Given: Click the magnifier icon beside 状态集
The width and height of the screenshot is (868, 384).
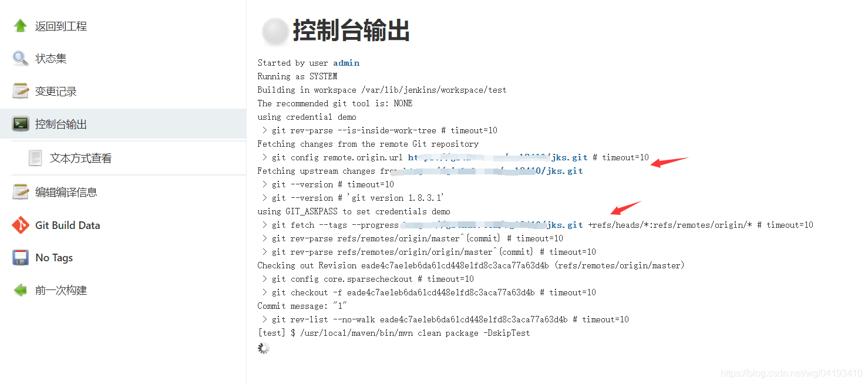Looking at the screenshot, I should (21, 58).
